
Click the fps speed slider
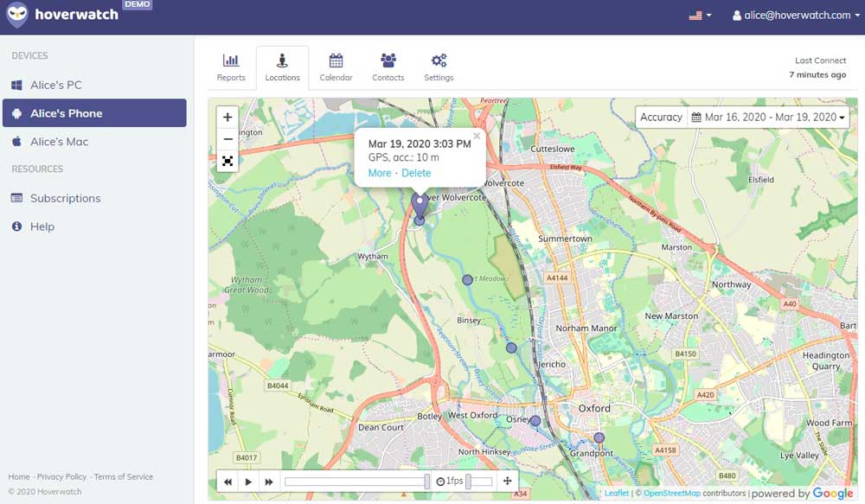479,482
